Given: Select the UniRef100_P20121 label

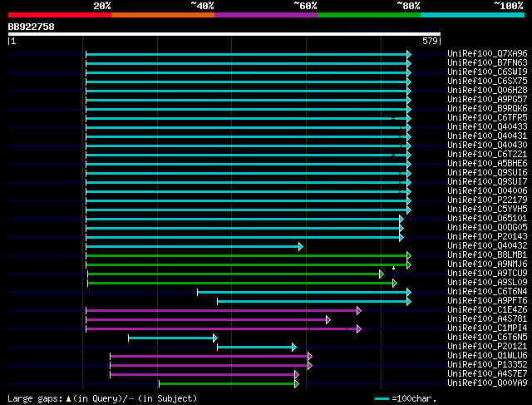Looking at the screenshot, I should [x=488, y=346].
